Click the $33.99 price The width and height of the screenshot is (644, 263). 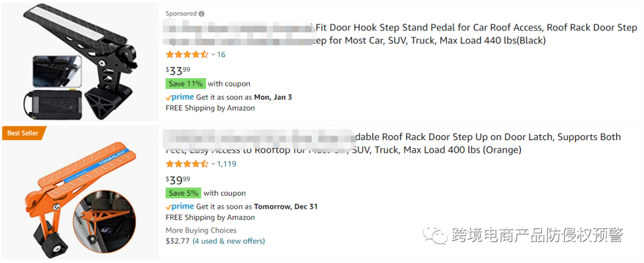tap(178, 70)
